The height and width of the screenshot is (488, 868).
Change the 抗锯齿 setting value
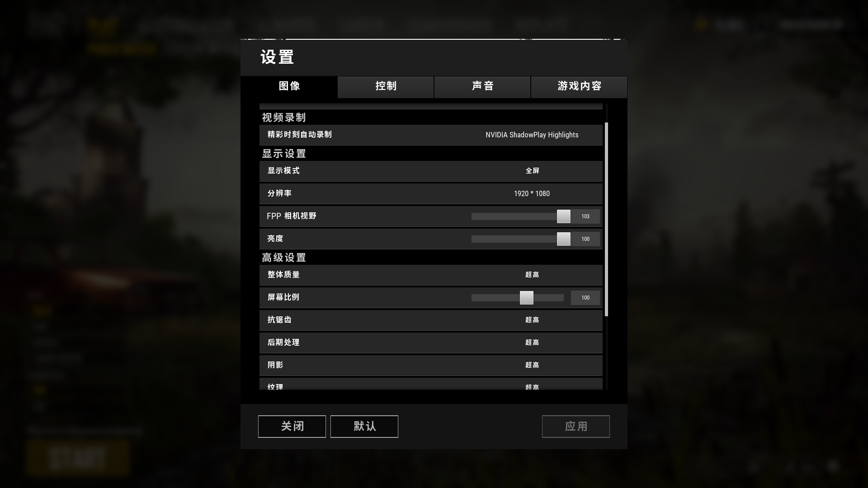[532, 320]
